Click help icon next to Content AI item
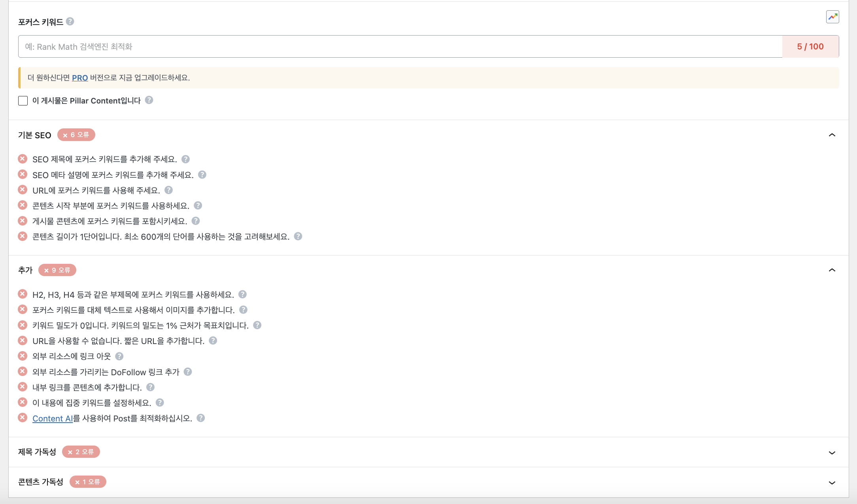 201,418
